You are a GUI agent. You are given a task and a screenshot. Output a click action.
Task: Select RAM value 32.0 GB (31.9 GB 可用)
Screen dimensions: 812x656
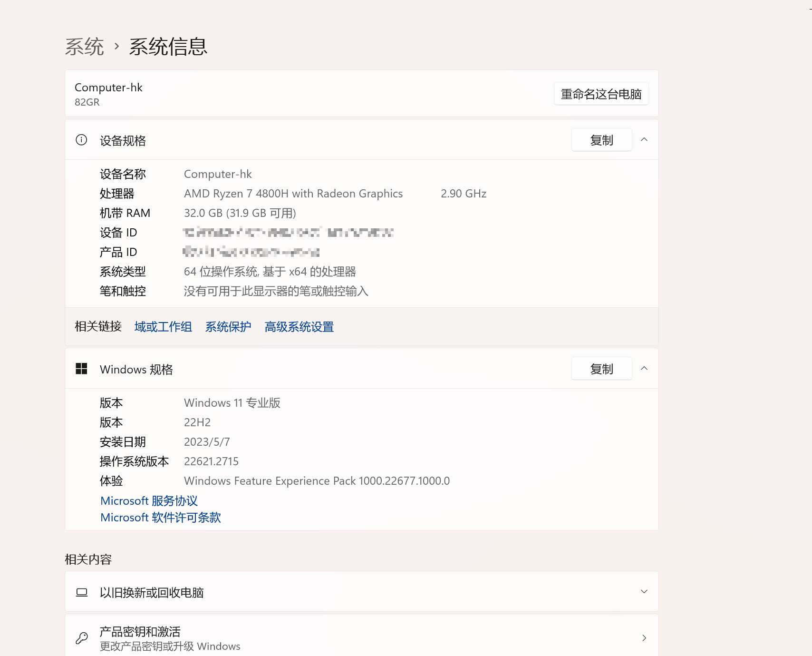point(240,213)
